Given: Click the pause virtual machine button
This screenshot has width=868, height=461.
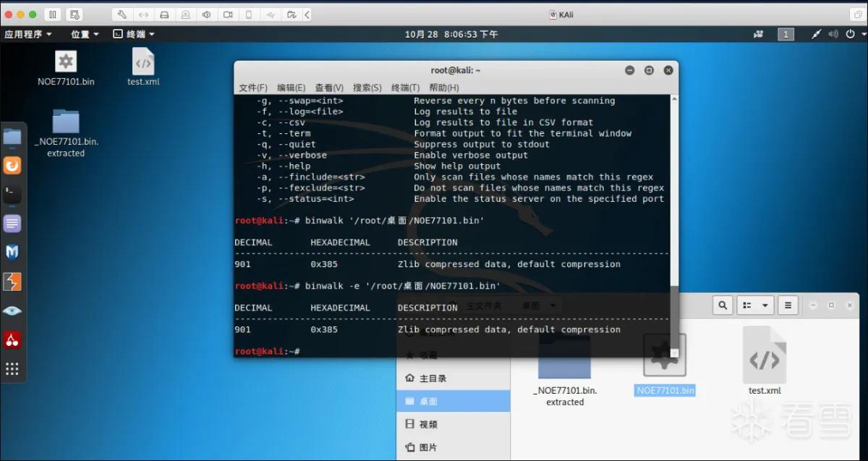Looking at the screenshot, I should 53,14.
